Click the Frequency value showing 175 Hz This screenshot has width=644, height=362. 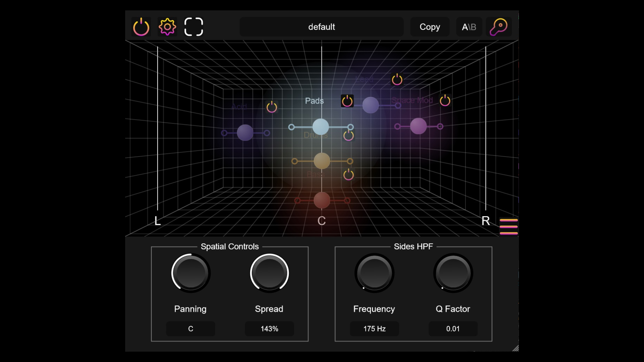(x=374, y=329)
